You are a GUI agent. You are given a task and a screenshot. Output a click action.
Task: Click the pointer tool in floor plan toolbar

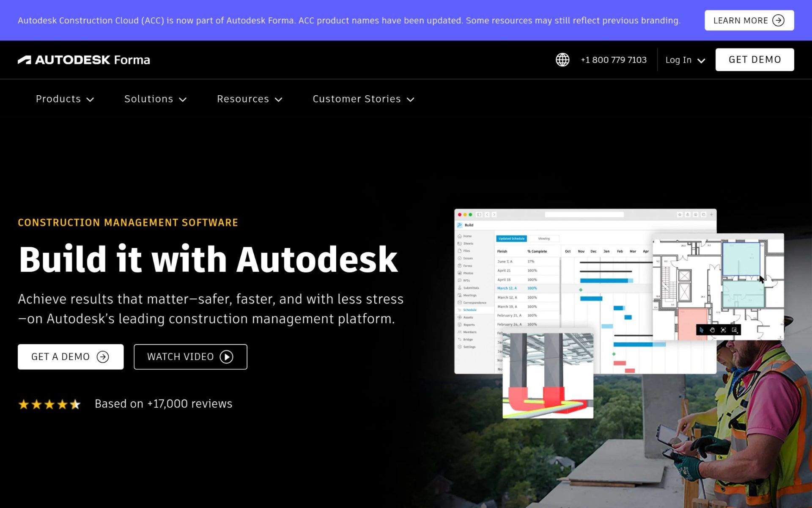click(x=702, y=330)
